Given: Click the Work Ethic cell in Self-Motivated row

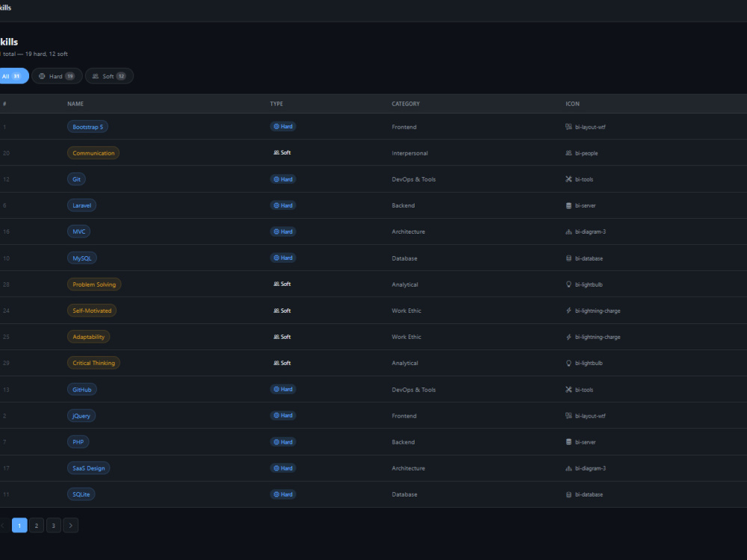Looking at the screenshot, I should tap(406, 311).
